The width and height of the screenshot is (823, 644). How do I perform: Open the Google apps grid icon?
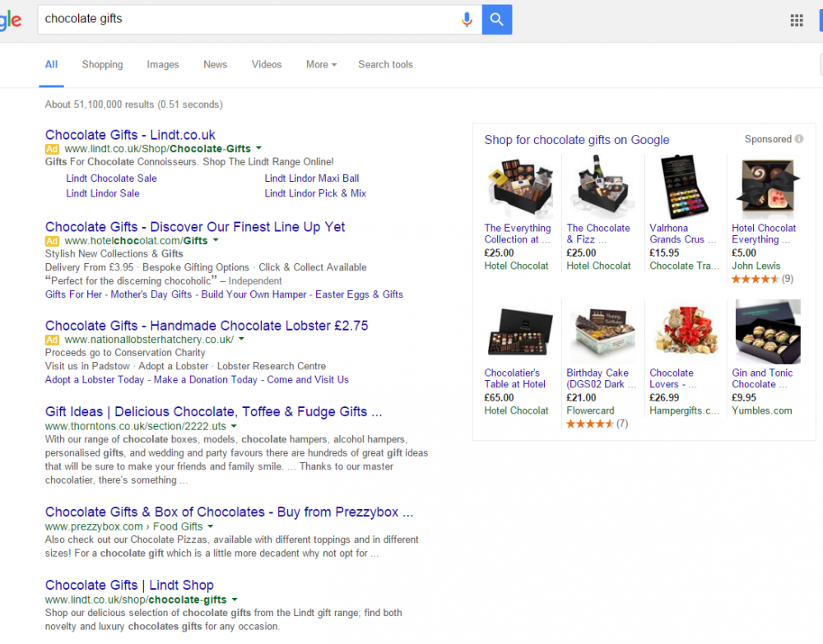point(796,21)
